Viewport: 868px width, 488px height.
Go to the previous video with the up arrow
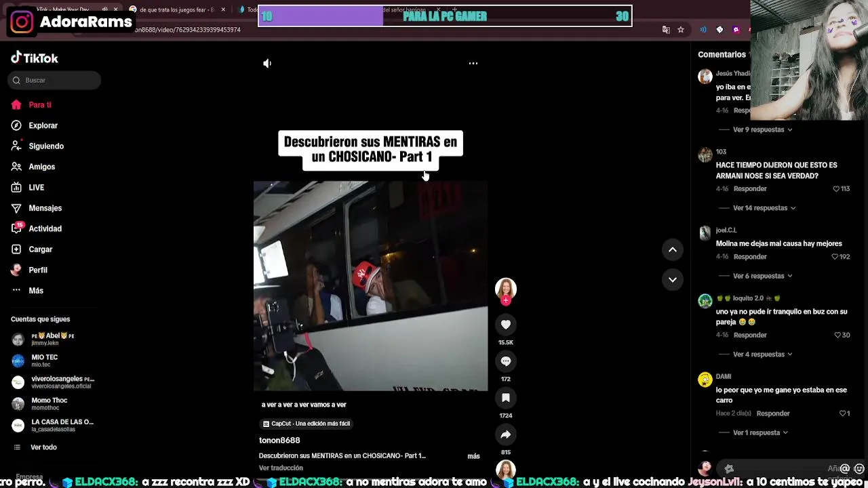click(x=673, y=249)
